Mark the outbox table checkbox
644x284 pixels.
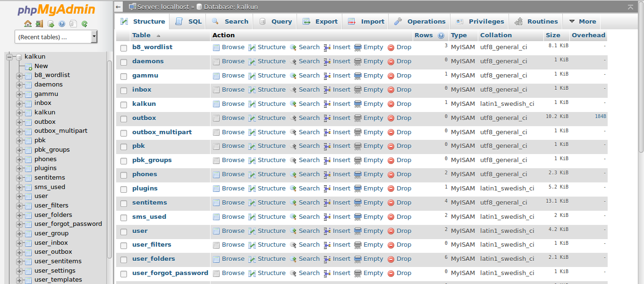[124, 119]
